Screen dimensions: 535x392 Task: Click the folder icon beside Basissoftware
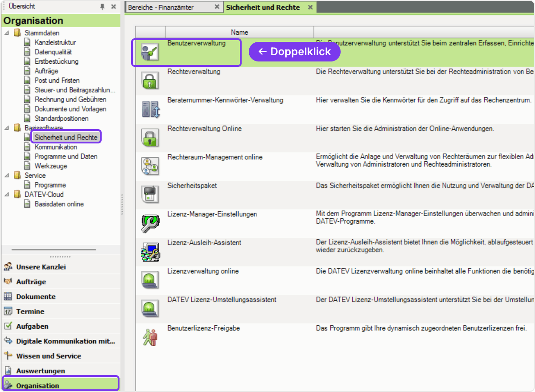(x=17, y=128)
